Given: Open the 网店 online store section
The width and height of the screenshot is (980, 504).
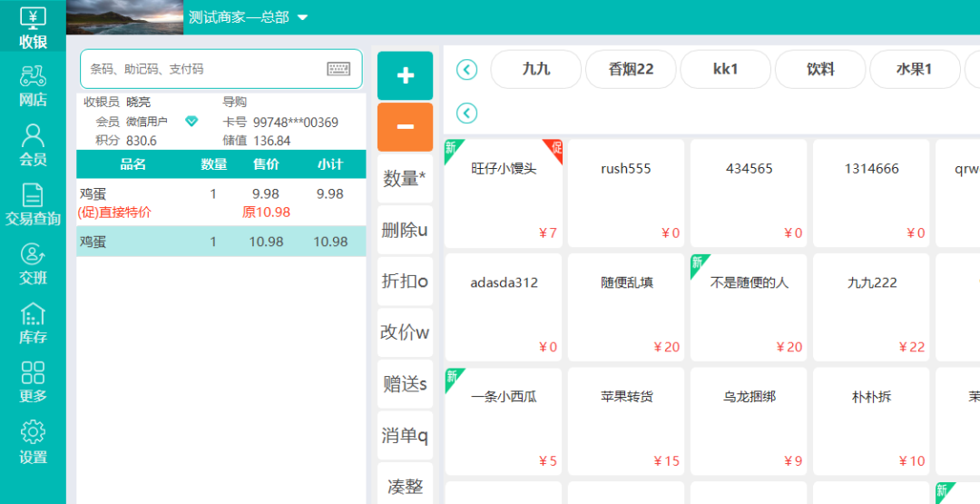Looking at the screenshot, I should [33, 85].
